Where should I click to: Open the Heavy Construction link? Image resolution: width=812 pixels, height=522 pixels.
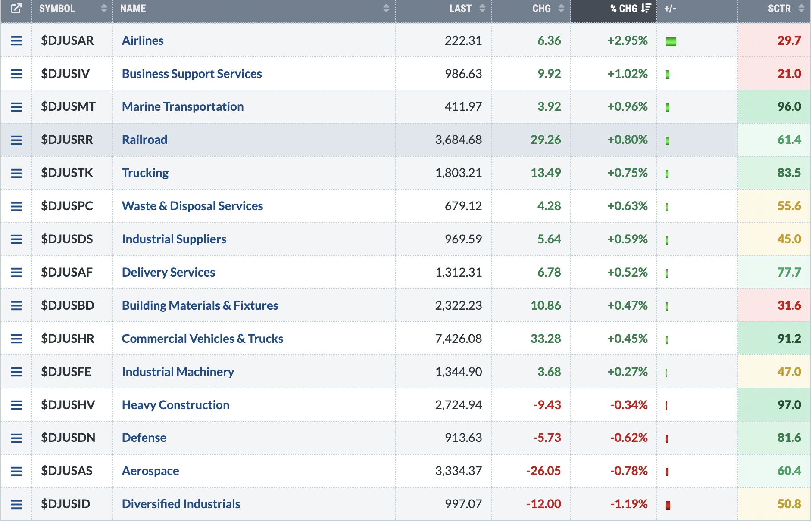(175, 405)
